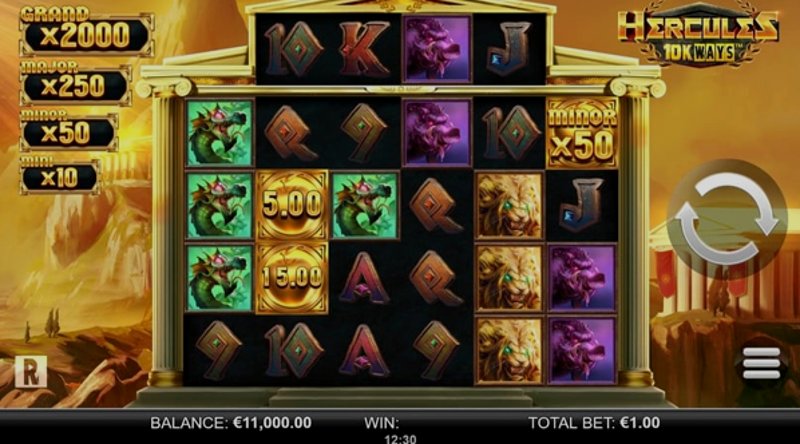Select the Minor x50 gold symbol on reels
The image size is (800, 444).
pos(582,133)
